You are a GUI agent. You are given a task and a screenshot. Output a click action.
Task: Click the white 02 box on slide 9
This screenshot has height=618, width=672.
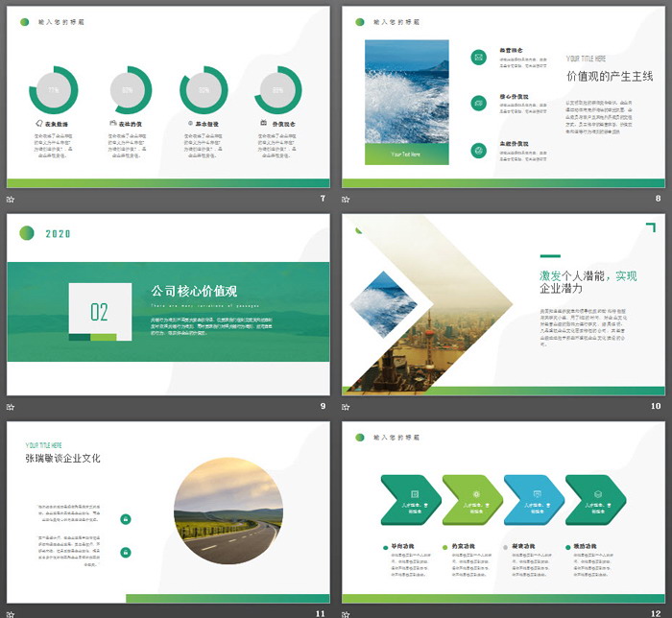99,310
